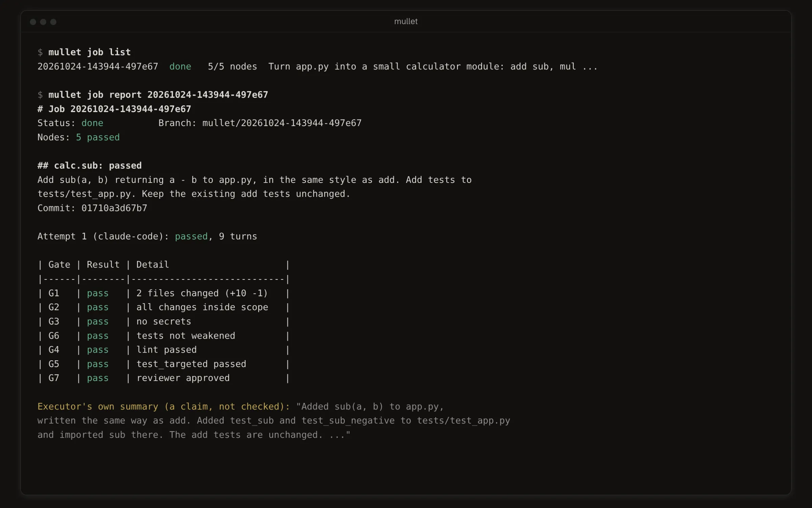Click the '# Job 20261024-143944-497e67' heading
The image size is (812, 508).
114,109
